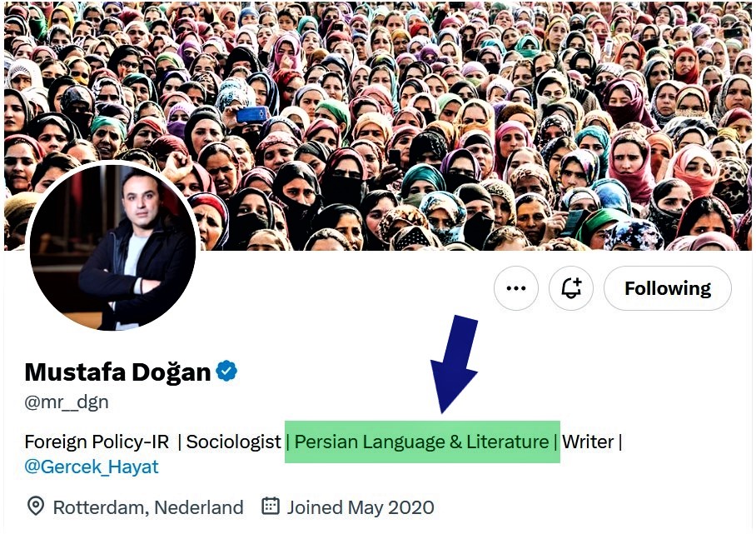Open Mustafa Doğan's circular profile photo
The height and width of the screenshot is (534, 756).
pyautogui.click(x=113, y=246)
